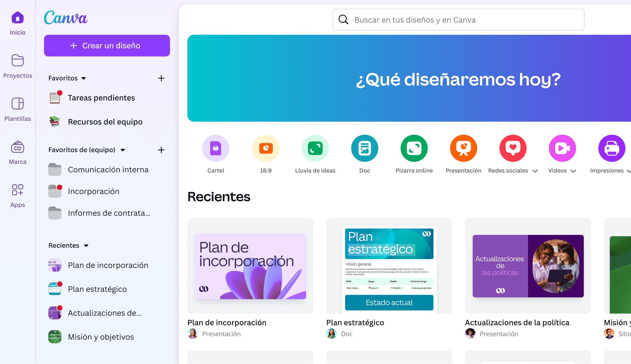Viewport: 631px width, 364px height.
Task: Open Apps in the side rail
Action: 18,196
